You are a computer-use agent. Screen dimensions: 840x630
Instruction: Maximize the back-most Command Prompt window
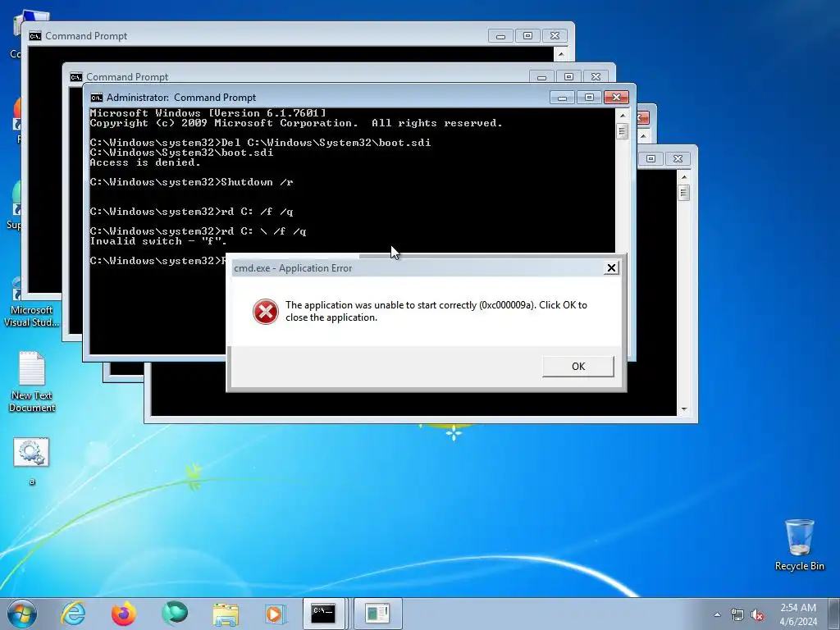(527, 36)
